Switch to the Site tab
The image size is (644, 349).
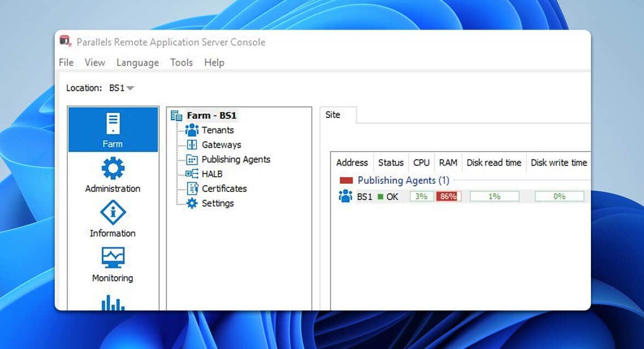338,115
